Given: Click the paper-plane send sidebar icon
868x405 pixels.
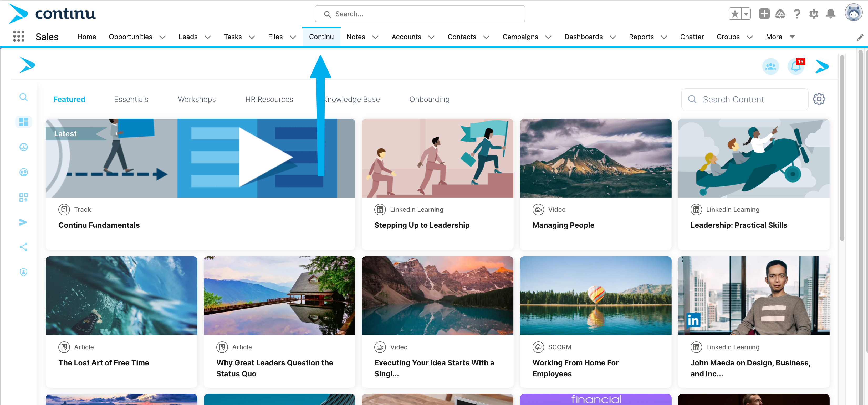Looking at the screenshot, I should point(23,222).
